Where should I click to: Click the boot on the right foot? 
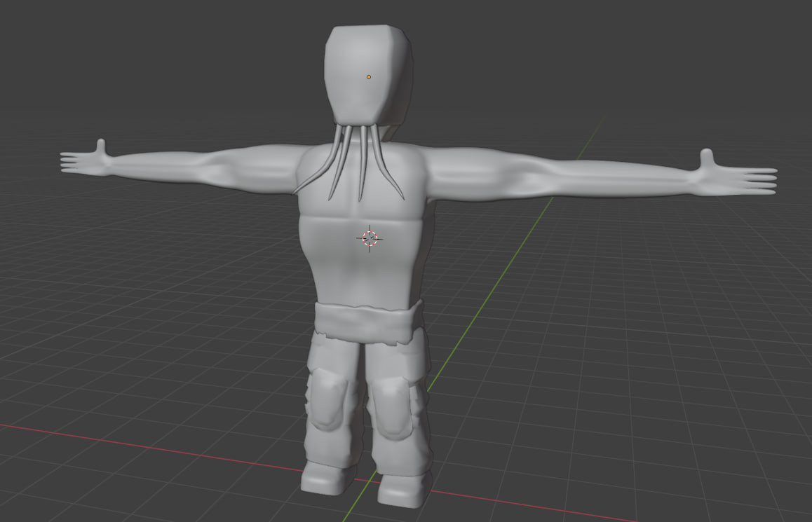405,490
